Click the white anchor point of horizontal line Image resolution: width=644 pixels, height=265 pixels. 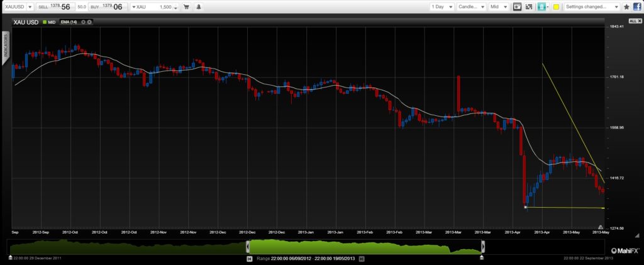525,207
